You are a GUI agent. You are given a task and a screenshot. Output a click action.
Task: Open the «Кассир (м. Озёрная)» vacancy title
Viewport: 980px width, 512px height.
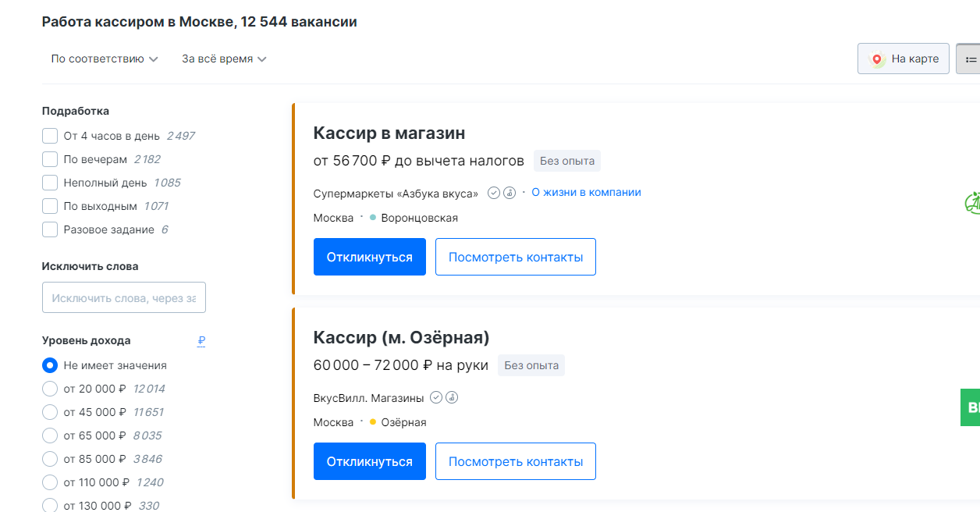pyautogui.click(x=401, y=337)
